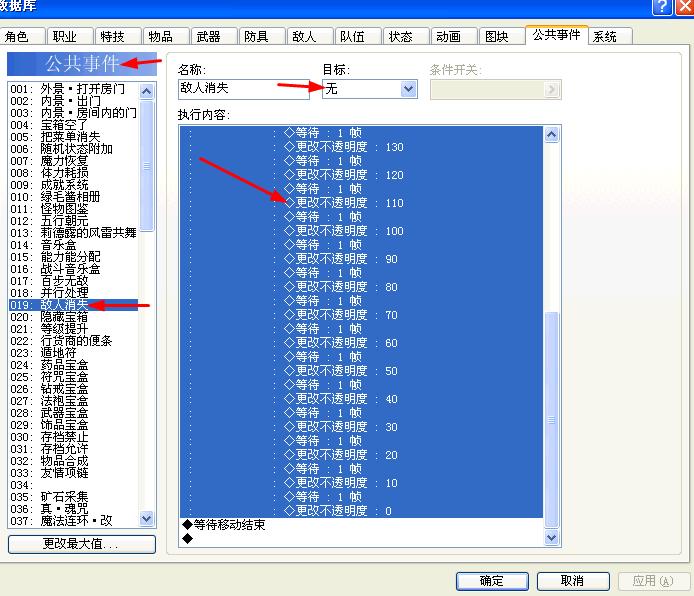The image size is (694, 596).
Task: Select event 018: 并行处理
Action: (73, 293)
